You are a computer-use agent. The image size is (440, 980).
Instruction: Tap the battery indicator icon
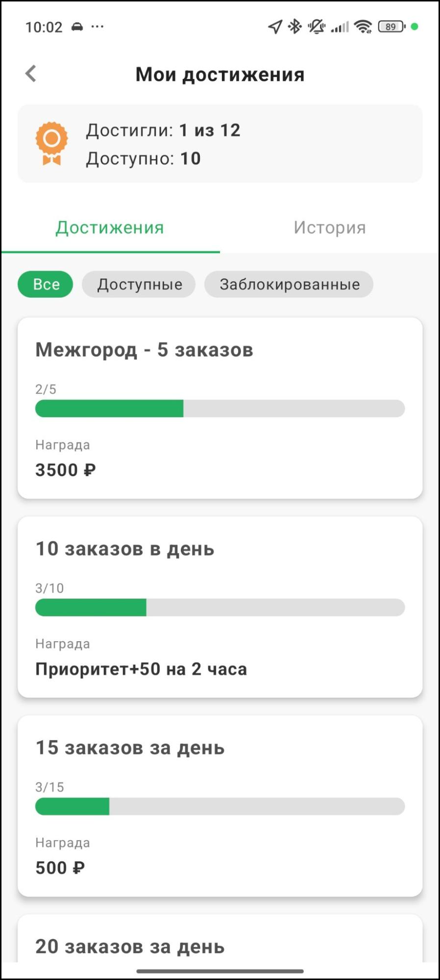(391, 26)
